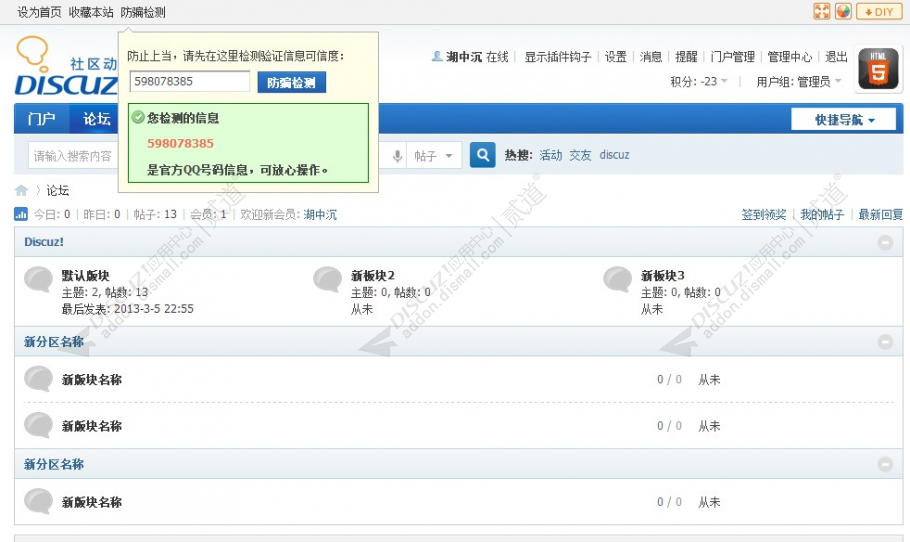Screen dimensions: 910x542
Task: Open the 新板块3 forum title
Action: coord(662,276)
